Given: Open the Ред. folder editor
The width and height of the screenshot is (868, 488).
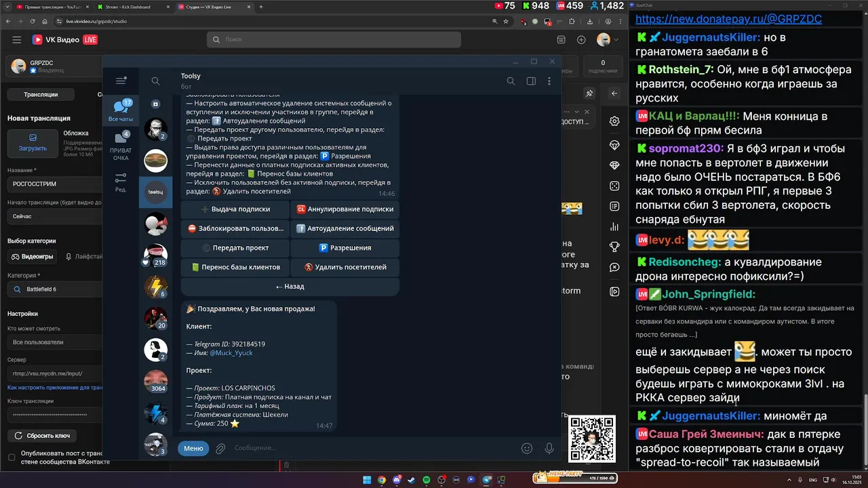Looking at the screenshot, I should [x=121, y=182].
